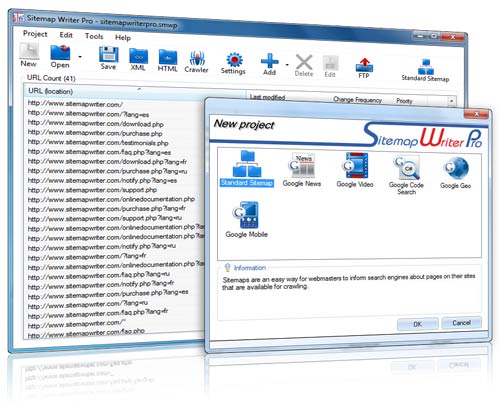Viewport: 500px width, 411px height.
Task: Select the URL row ending /notify.php?lang=es
Action: click(102, 180)
